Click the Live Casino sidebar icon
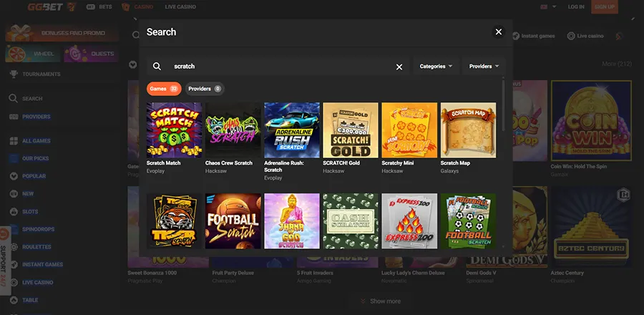The image size is (644, 315). coord(14,283)
